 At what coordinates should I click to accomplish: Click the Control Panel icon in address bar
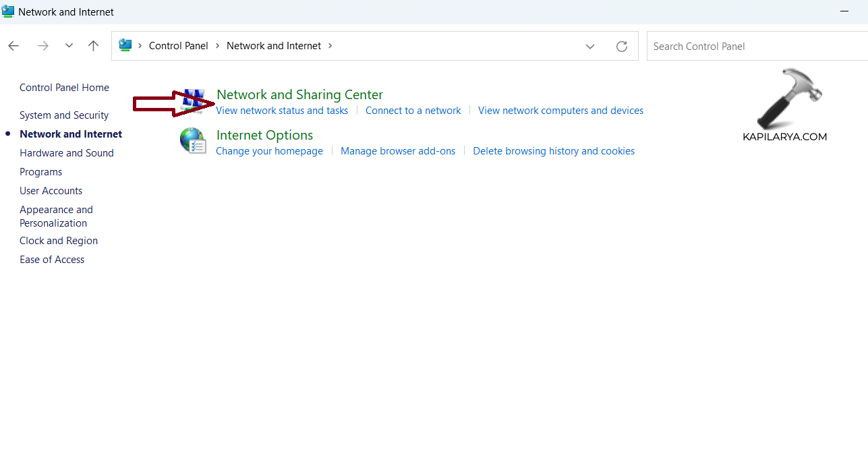[x=125, y=45]
